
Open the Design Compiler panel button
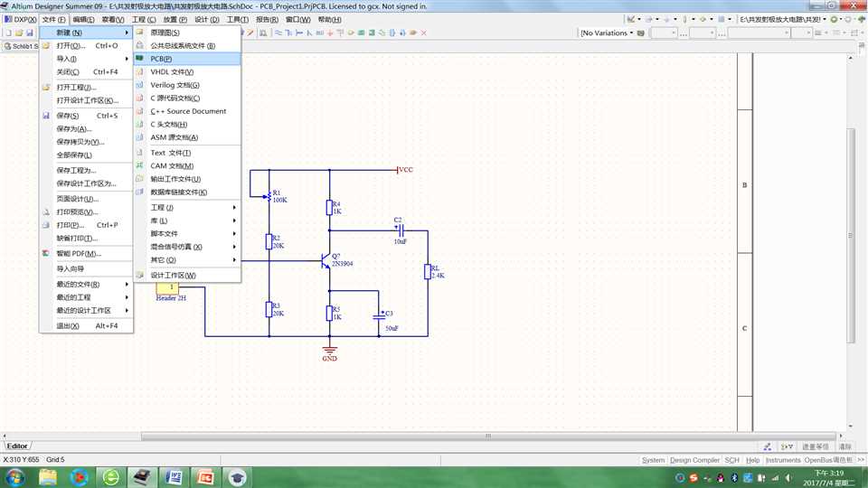[694, 460]
